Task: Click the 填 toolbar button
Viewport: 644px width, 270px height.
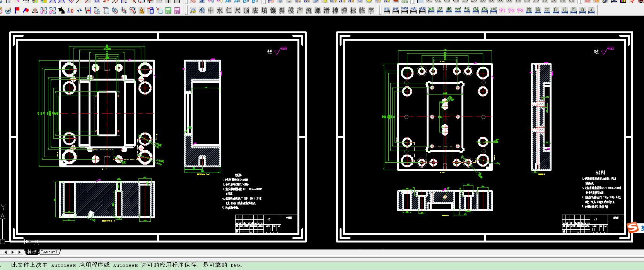Action: pos(264,10)
